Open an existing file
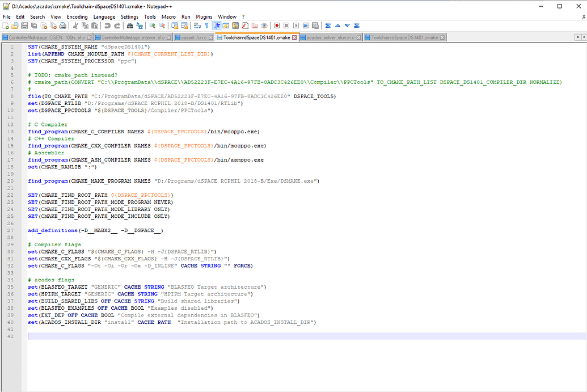The width and height of the screenshot is (587, 392). click(15, 26)
